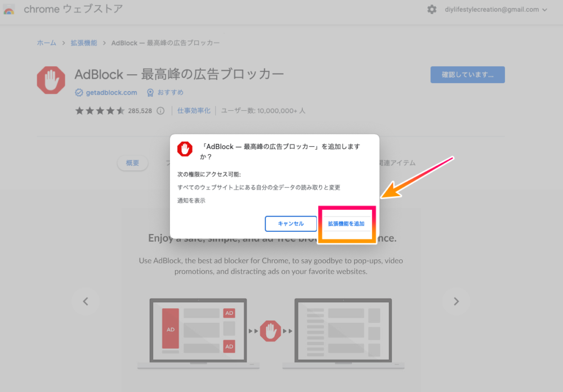Screen dimensions: 563x392
Task: Advance to the next carousel slide
Action: pos(456,301)
